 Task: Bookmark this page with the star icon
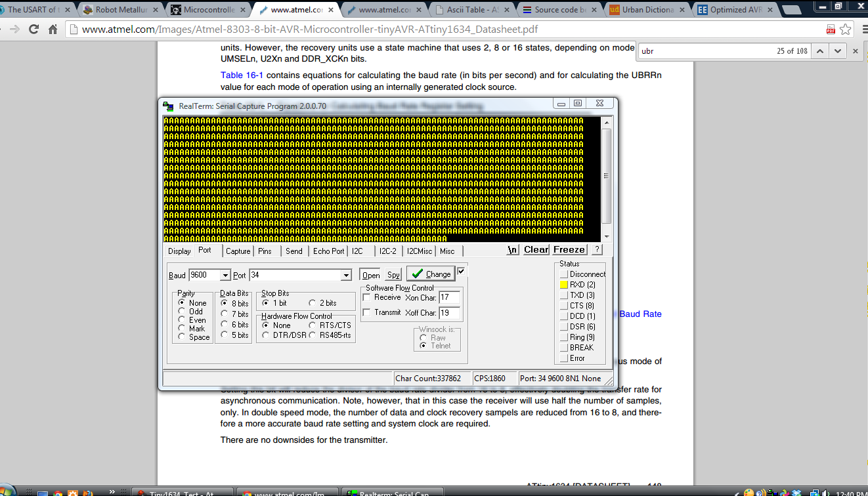point(846,30)
